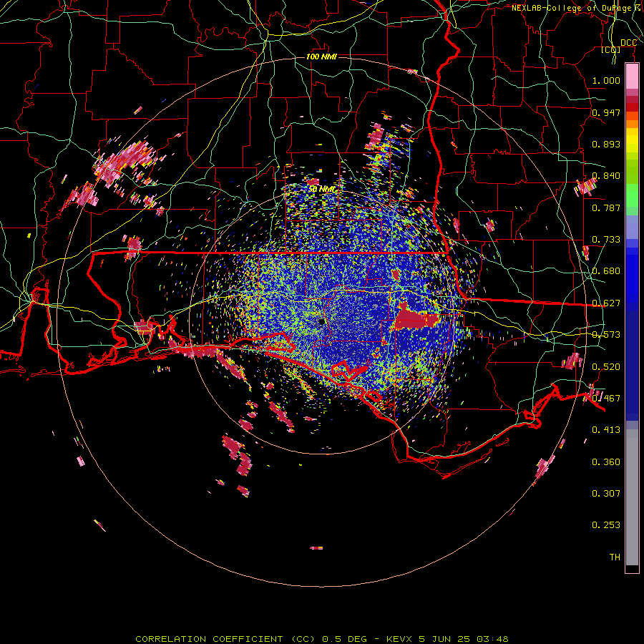Click the 0.520 scale value
Viewport: 644px width, 644px height.
pos(606,367)
